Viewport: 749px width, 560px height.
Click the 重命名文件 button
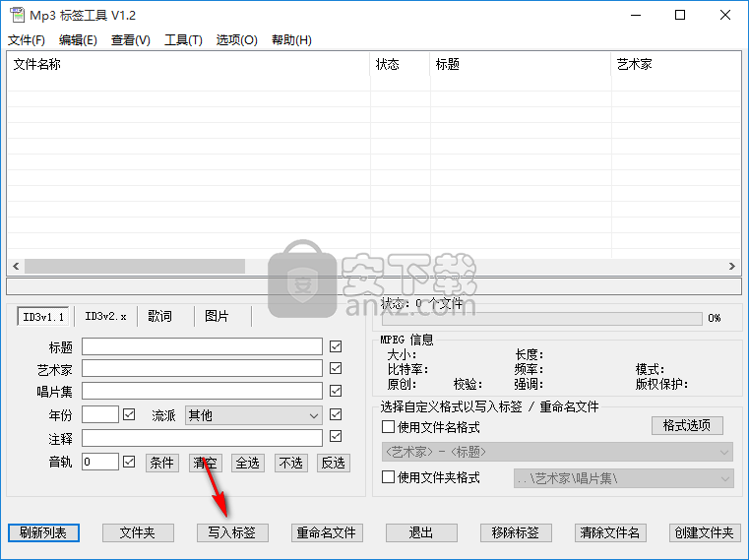coord(327,532)
